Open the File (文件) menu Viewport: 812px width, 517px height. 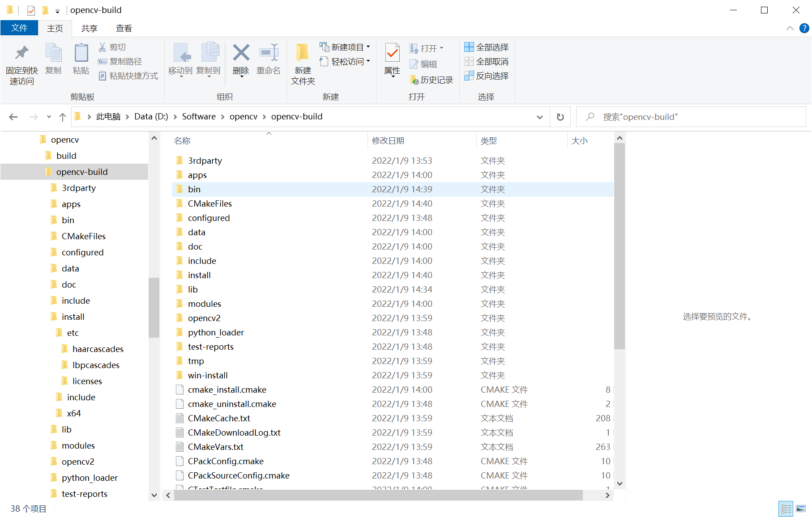pyautogui.click(x=19, y=28)
